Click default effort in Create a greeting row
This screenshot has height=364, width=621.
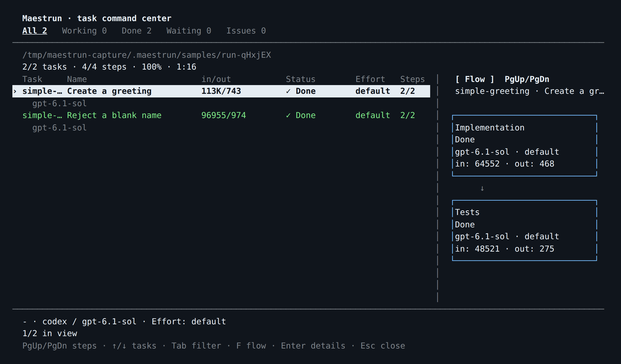373,91
